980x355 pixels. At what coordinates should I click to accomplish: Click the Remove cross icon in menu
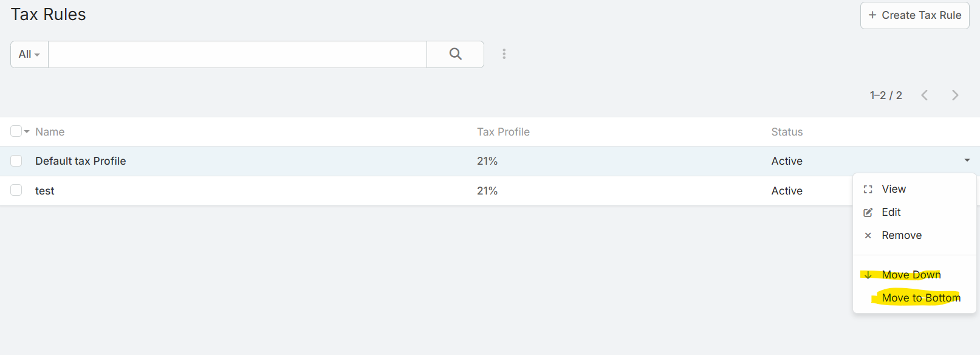(x=868, y=235)
